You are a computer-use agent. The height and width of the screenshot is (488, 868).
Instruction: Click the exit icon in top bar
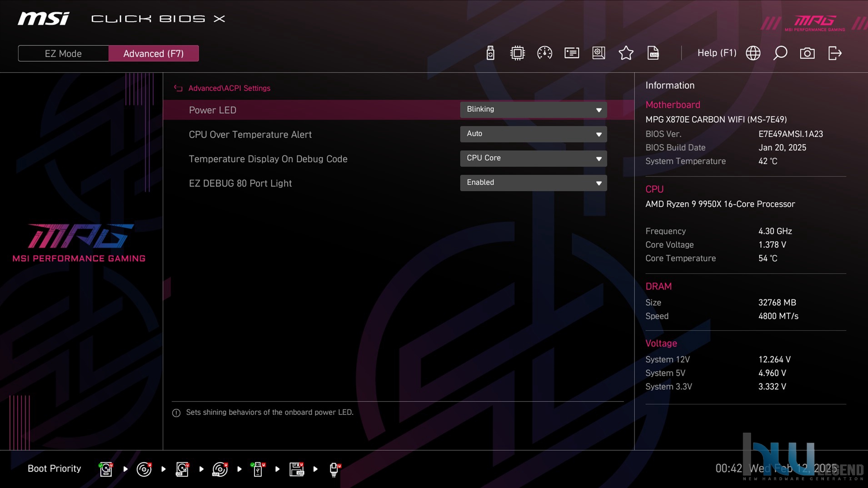click(835, 53)
